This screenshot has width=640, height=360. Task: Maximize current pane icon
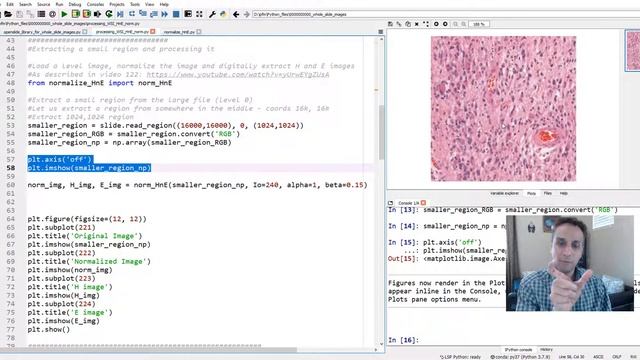click(188, 14)
